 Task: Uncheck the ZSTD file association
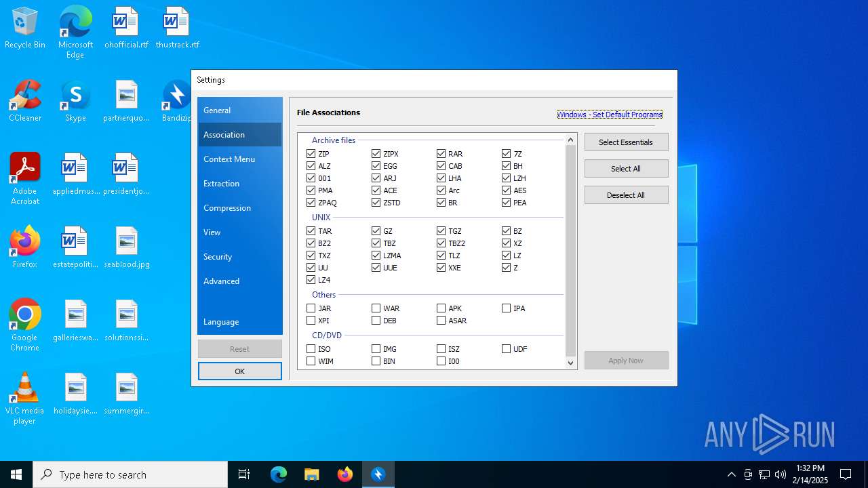[x=376, y=203]
